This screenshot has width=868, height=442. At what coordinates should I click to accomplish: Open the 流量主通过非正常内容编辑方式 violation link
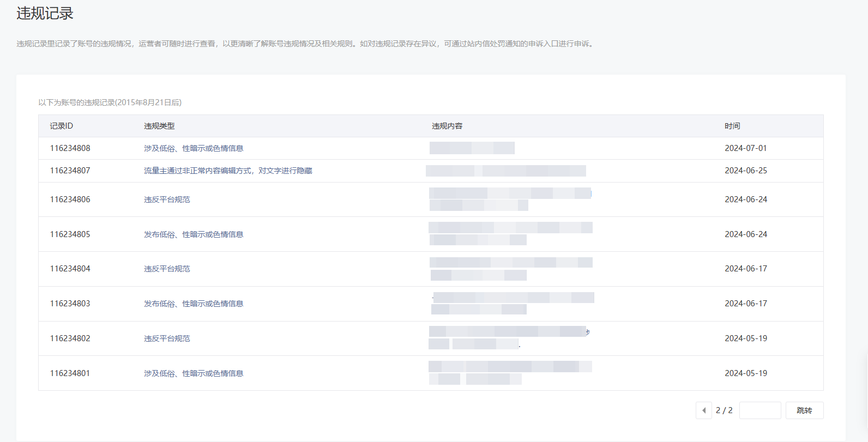point(228,171)
